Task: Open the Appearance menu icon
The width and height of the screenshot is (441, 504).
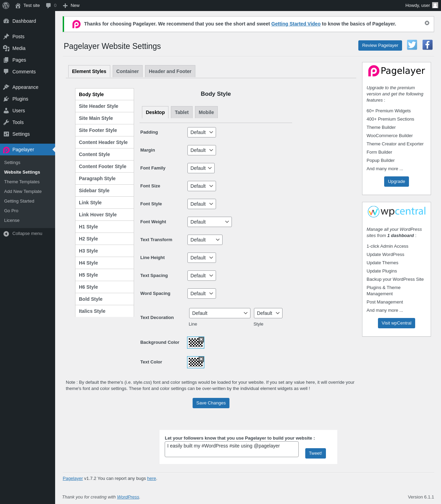Action: [6, 87]
